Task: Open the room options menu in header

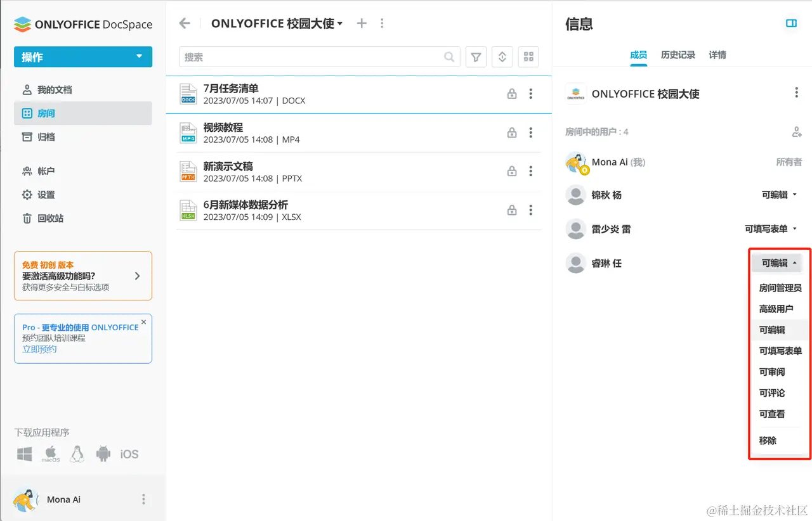Action: click(382, 23)
